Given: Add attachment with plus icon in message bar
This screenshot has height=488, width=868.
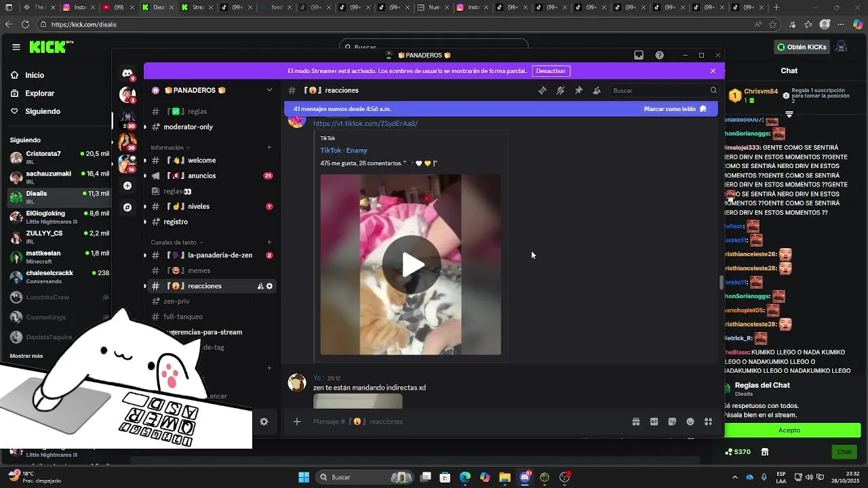Looking at the screenshot, I should [x=296, y=422].
